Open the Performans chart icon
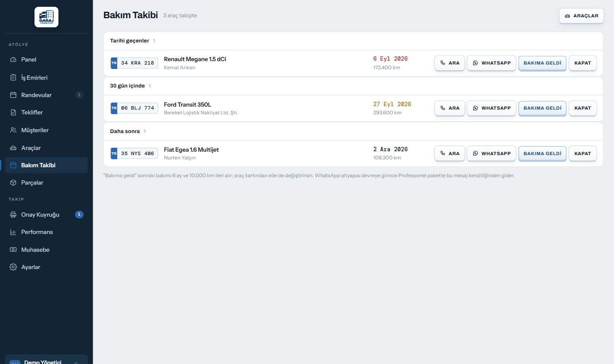614x364 pixels. click(x=13, y=232)
